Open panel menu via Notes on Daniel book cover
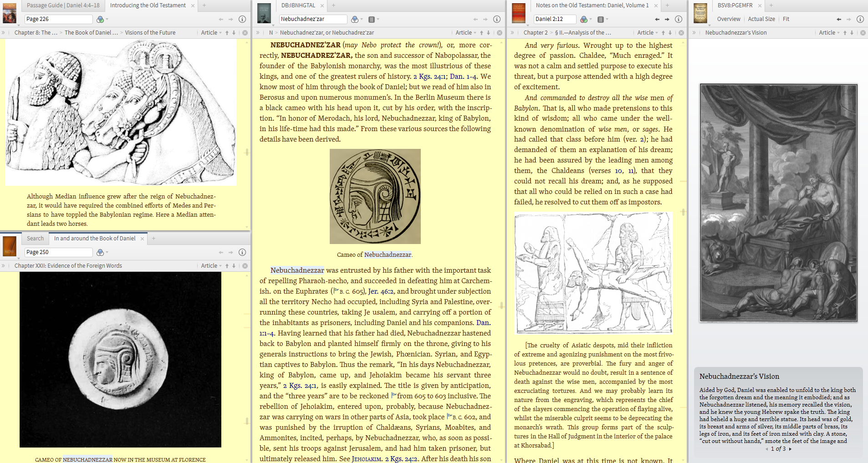 [519, 13]
